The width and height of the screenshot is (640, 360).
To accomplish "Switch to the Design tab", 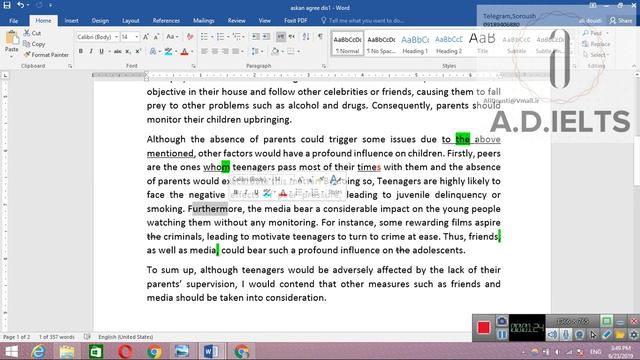I will coord(100,20).
